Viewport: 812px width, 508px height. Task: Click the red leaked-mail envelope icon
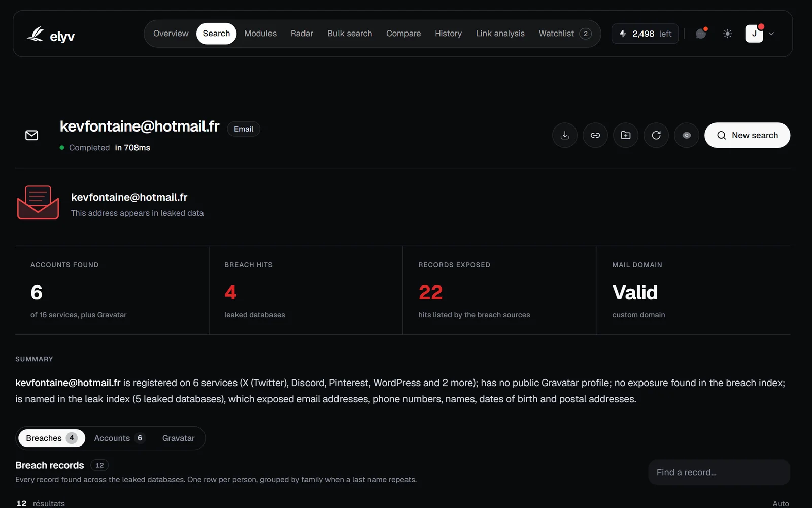[x=38, y=203]
